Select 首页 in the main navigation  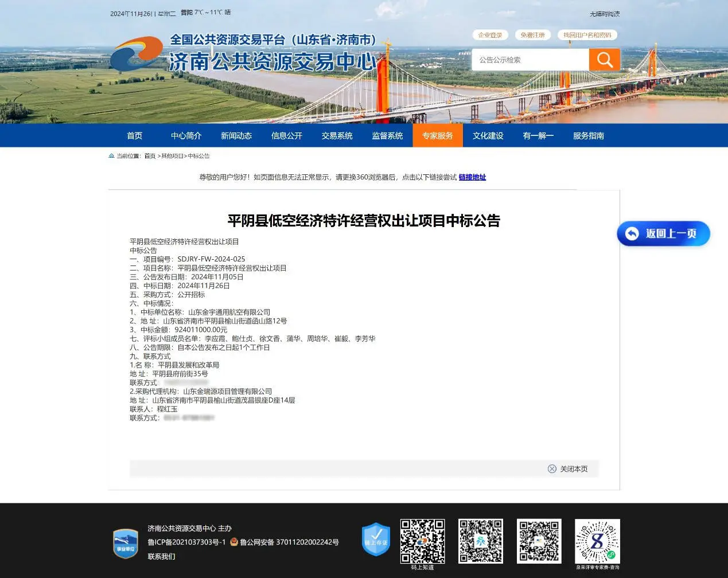tap(134, 136)
